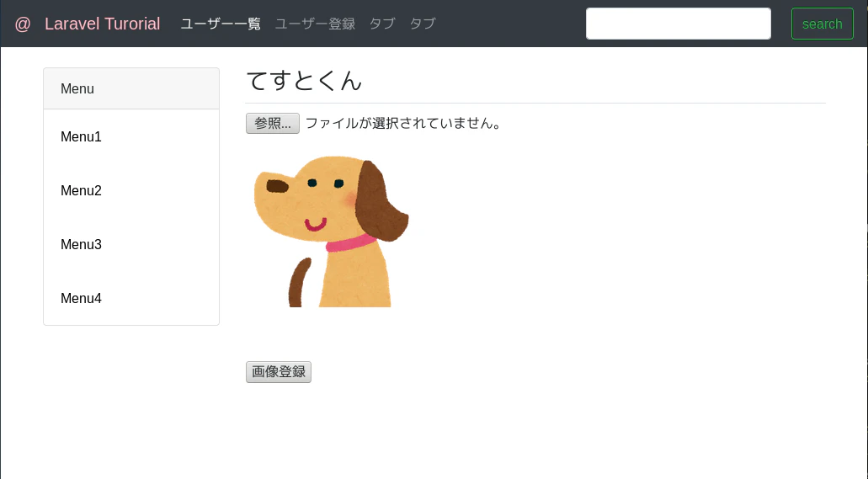This screenshot has height=479, width=868.
Task: Click the Menu header in sidebar
Action: coord(131,88)
